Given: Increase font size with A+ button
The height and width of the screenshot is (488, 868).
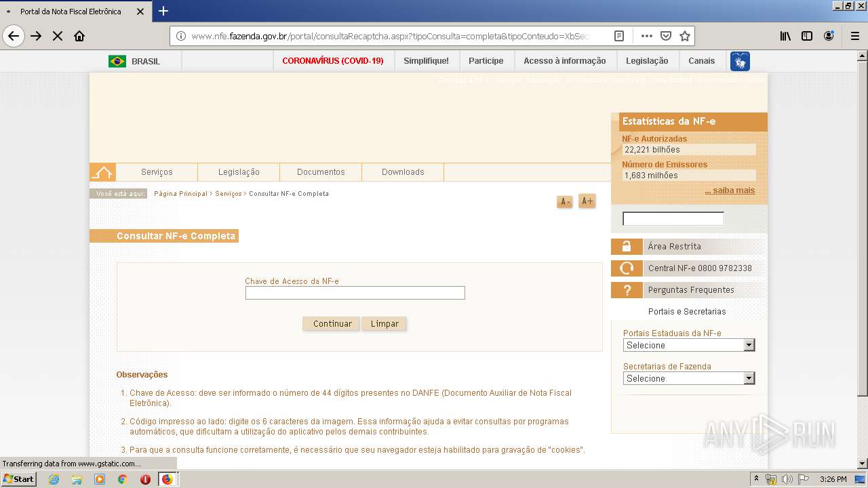Looking at the screenshot, I should click(587, 201).
